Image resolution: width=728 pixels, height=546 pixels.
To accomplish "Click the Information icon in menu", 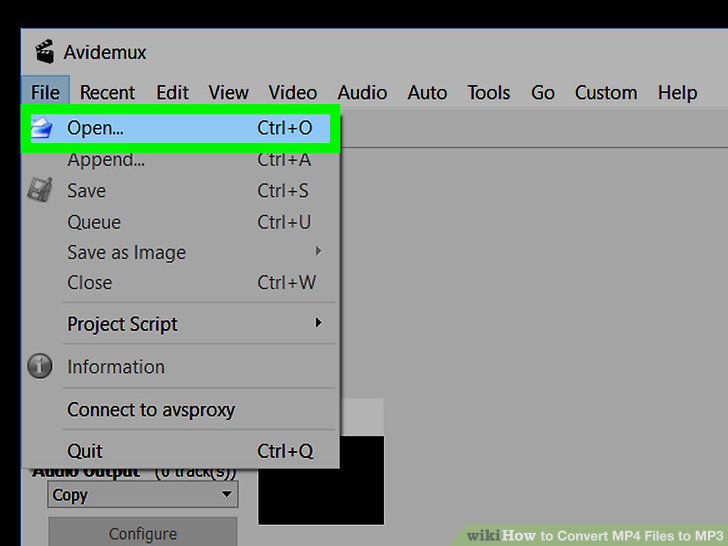I will click(40, 367).
